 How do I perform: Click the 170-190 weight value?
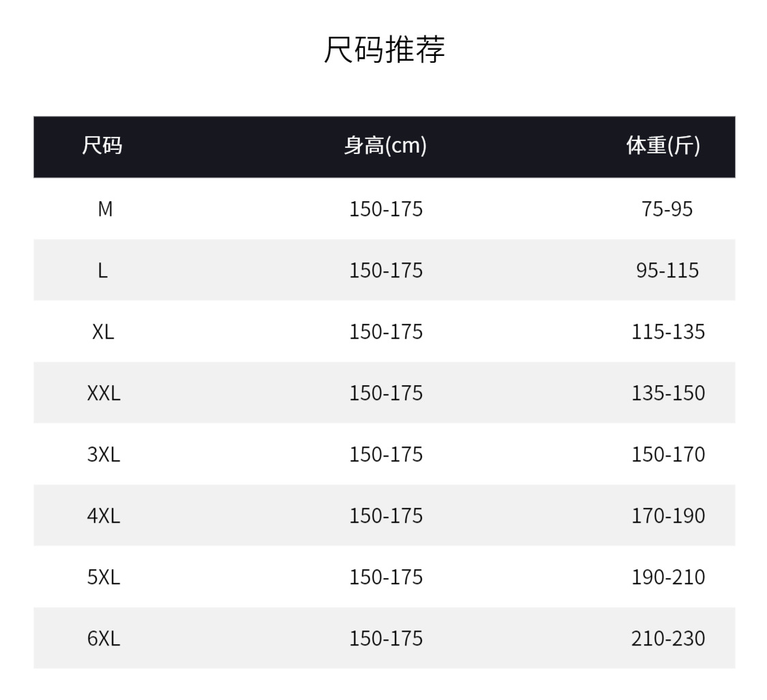click(668, 515)
